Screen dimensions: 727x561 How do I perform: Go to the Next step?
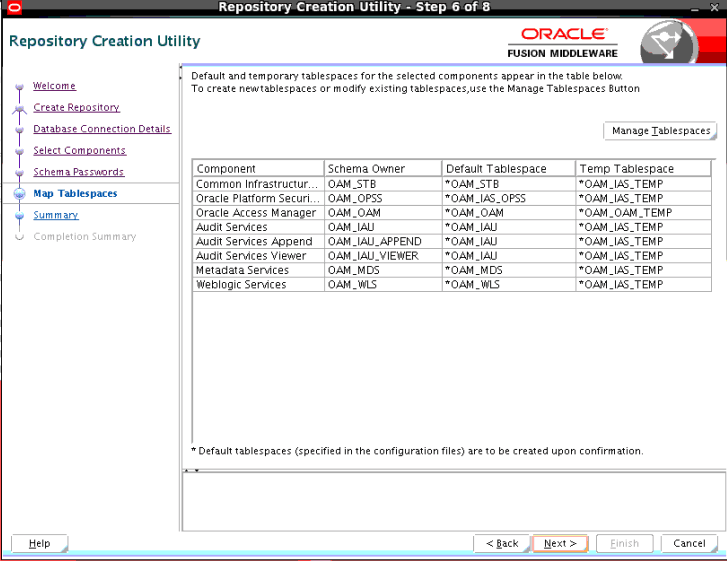coord(560,543)
